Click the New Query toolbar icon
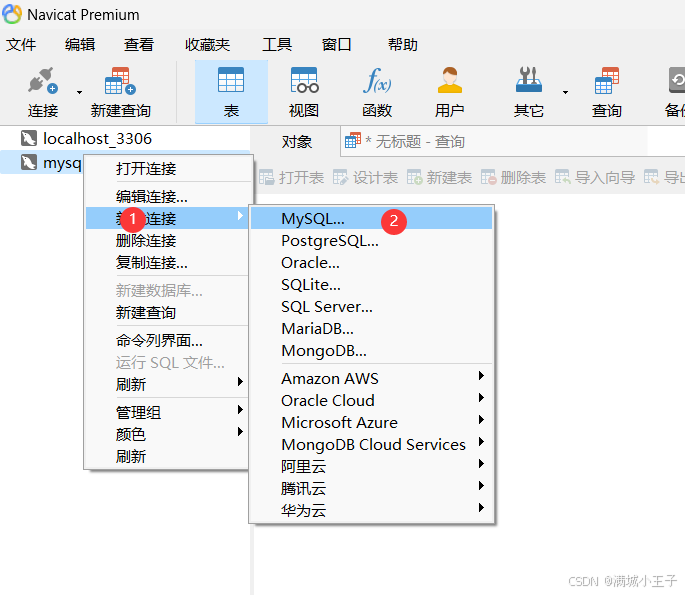The width and height of the screenshot is (685, 595). tap(120, 81)
